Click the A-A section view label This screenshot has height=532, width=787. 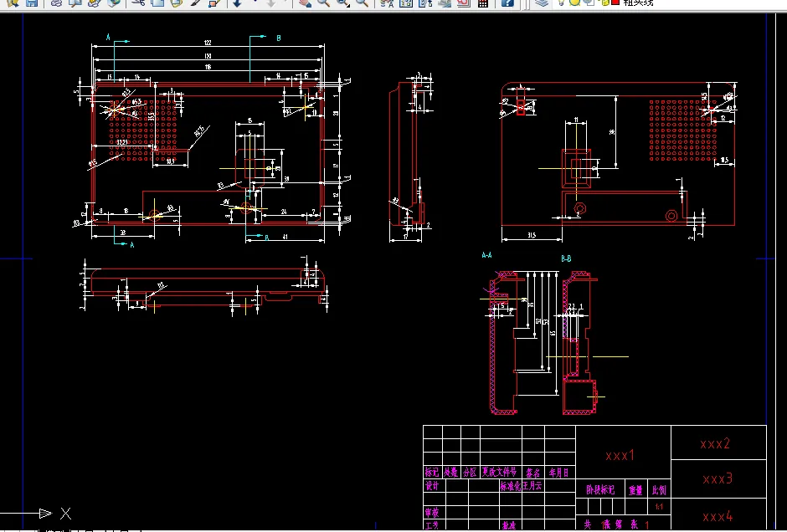coord(486,255)
